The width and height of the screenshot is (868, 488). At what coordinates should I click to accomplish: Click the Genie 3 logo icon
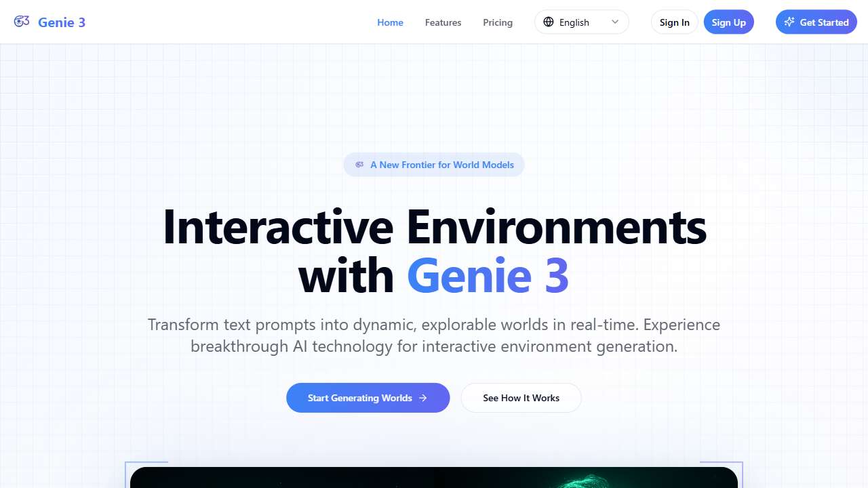[21, 21]
